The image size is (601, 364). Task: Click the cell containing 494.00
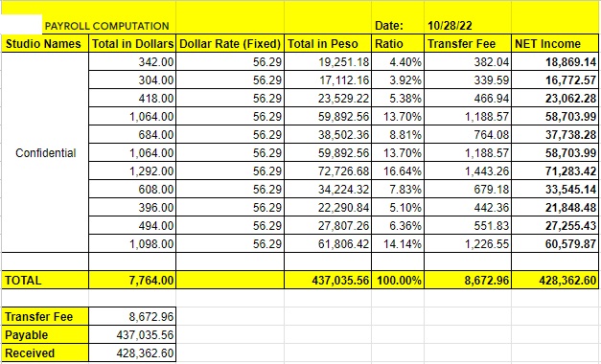(x=132, y=225)
